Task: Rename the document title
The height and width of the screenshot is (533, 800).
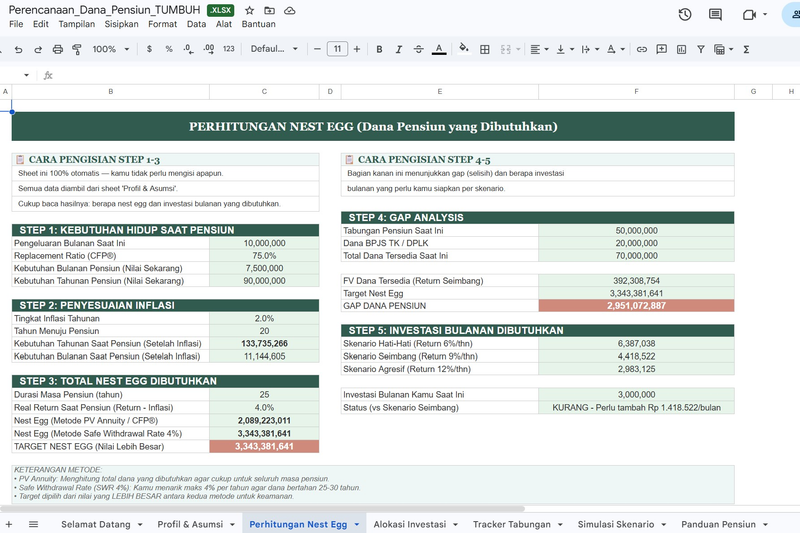Action: click(x=105, y=10)
